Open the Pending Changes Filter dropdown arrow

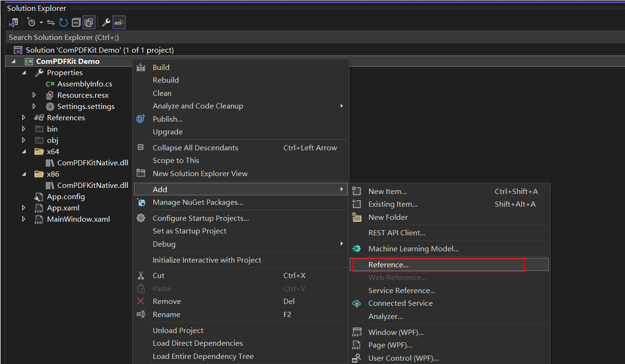click(x=41, y=23)
